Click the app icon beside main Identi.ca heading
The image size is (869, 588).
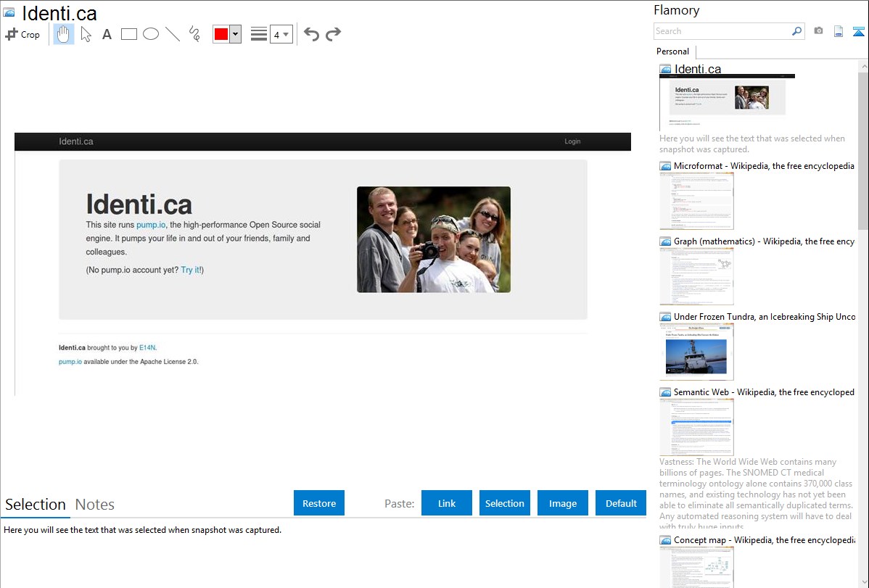9,12
